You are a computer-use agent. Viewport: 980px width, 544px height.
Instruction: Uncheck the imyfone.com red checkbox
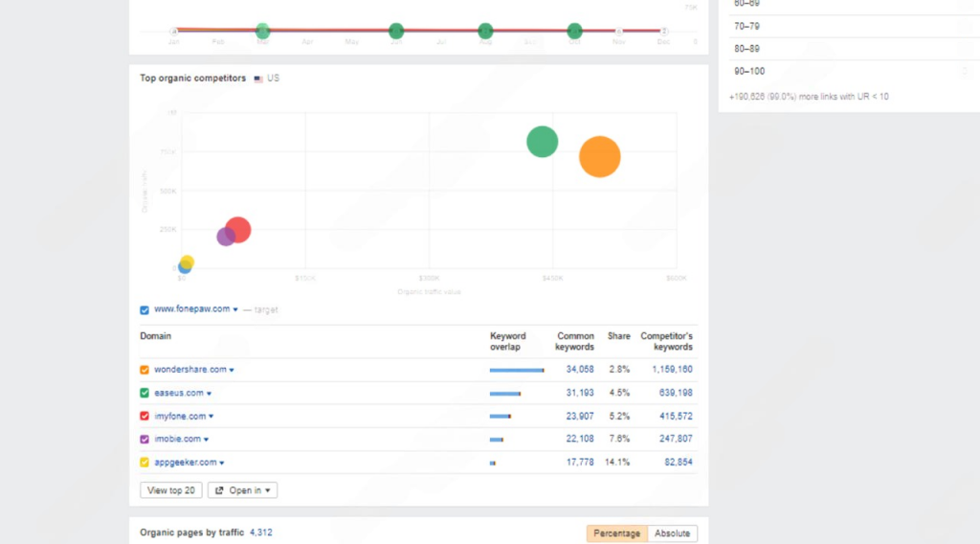point(145,417)
